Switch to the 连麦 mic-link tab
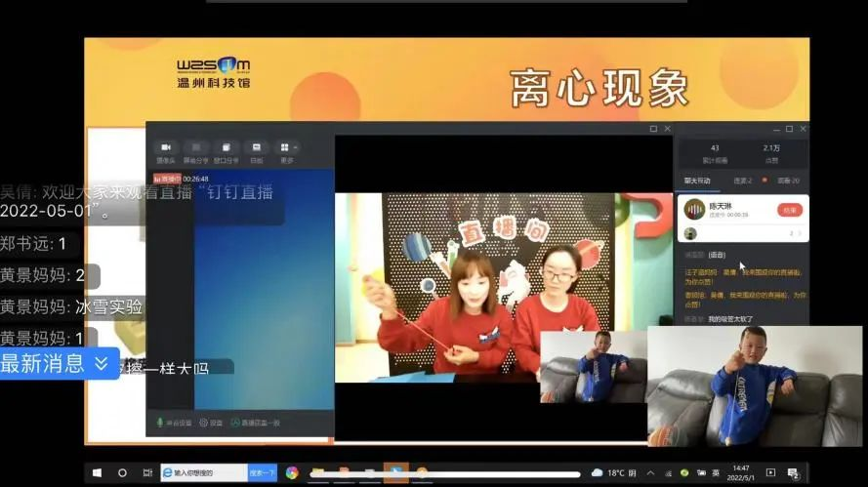The height and width of the screenshot is (487, 868). (x=742, y=181)
